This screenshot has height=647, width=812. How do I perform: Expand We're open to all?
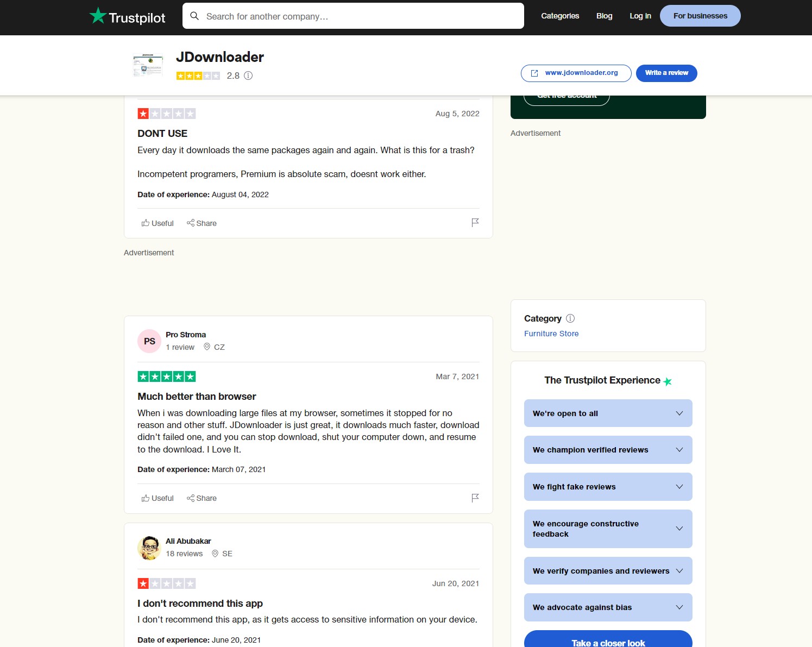608,413
